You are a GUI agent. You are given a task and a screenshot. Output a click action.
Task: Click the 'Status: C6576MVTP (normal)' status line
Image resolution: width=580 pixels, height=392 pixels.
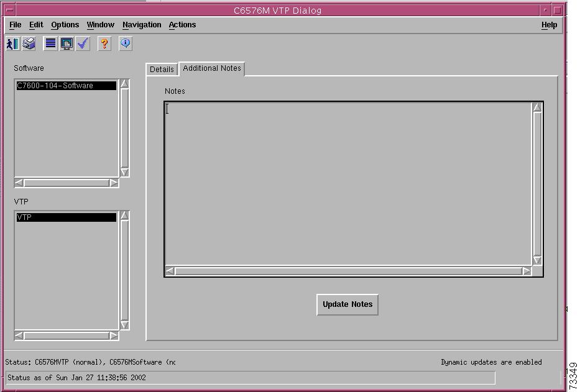coord(90,362)
